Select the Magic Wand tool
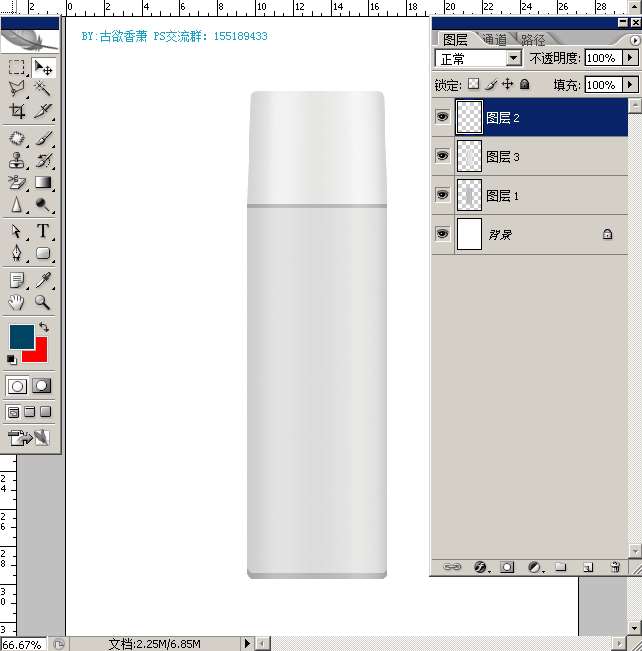642x651 pixels. click(x=43, y=88)
